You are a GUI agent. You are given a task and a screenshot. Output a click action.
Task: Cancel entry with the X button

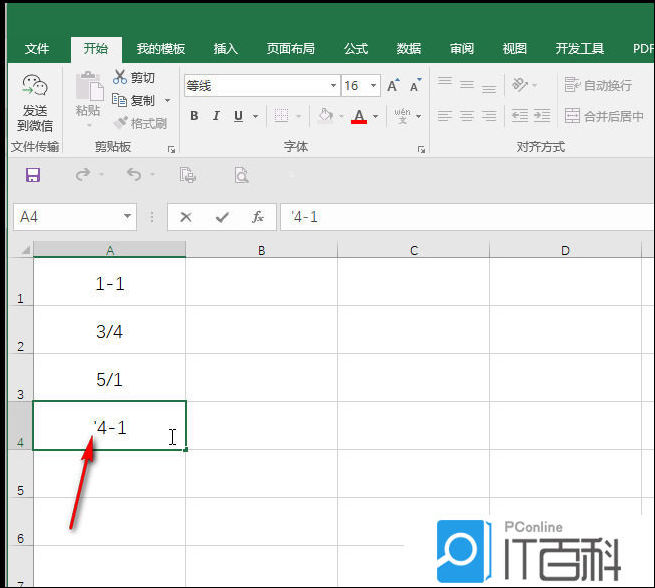click(x=186, y=217)
